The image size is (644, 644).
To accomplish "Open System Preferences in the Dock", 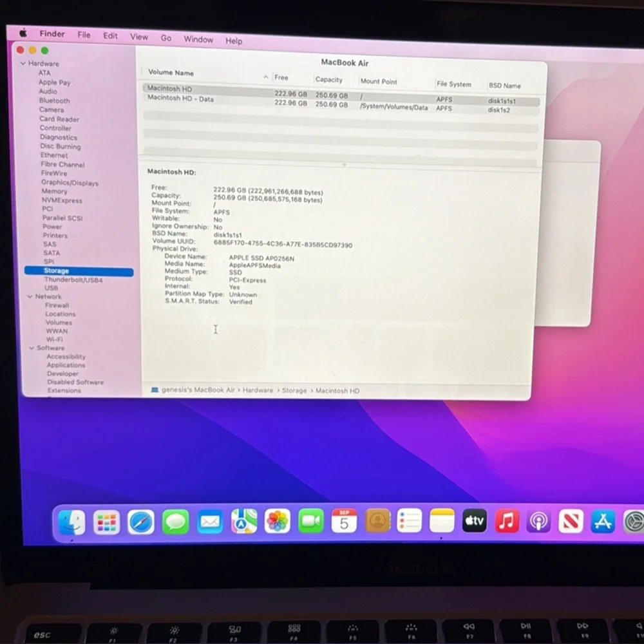I will [634, 522].
